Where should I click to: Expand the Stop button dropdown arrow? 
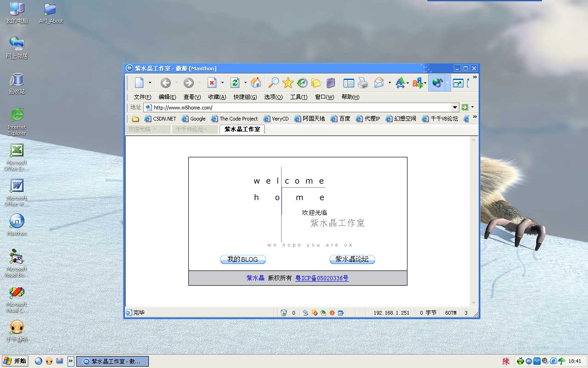click(x=222, y=83)
